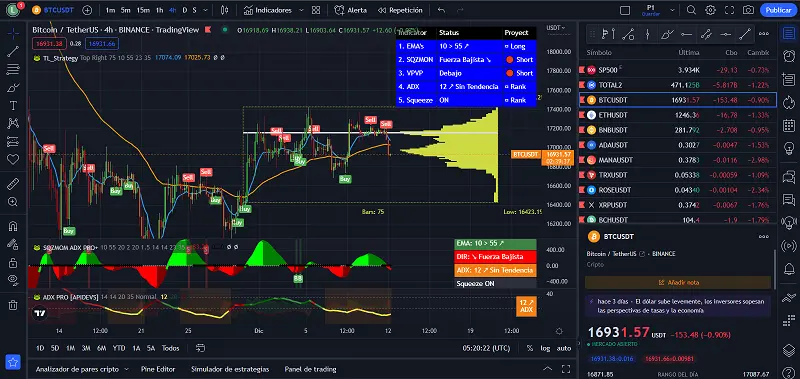Screen dimensions: 800x379
Task: Open the time interval dropdown arrow
Action: point(205,10)
